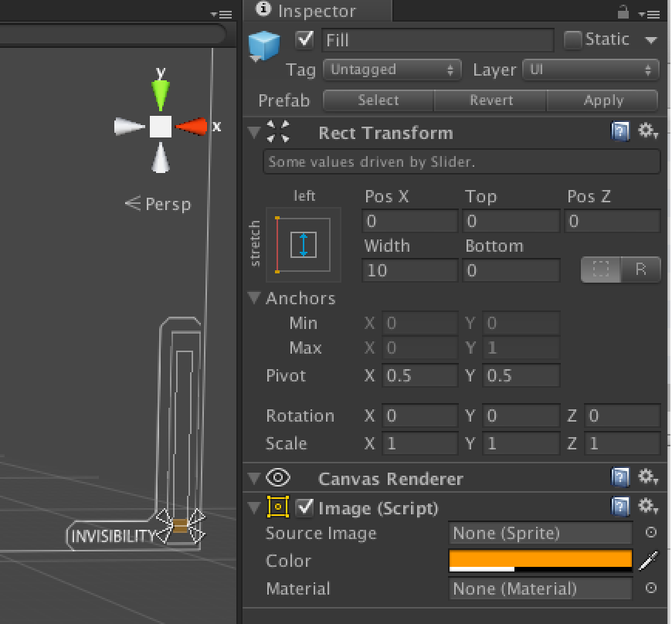Open the orange Color swatch
This screenshot has width=672, height=624.
[541, 558]
